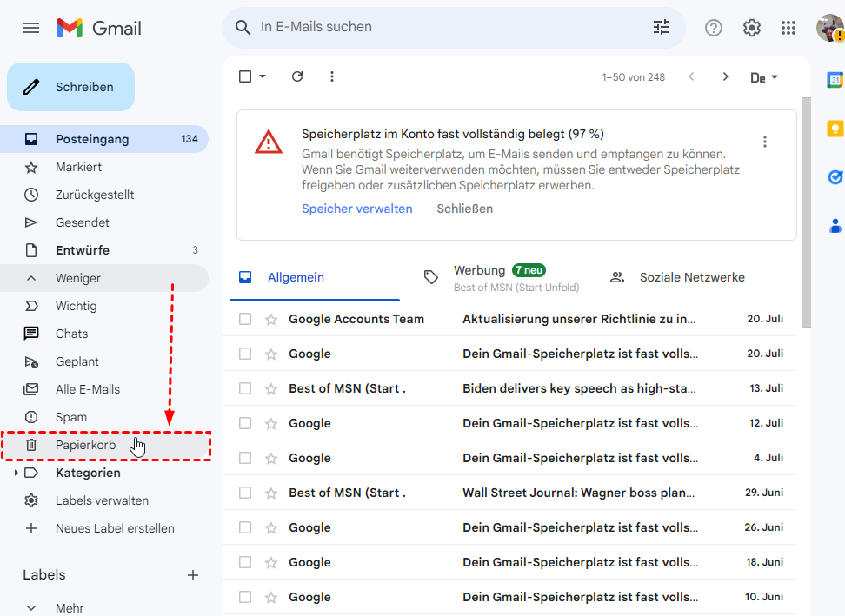The height and width of the screenshot is (616, 845).
Task: Check the Wall Street Journal email checkbox
Action: (x=245, y=493)
